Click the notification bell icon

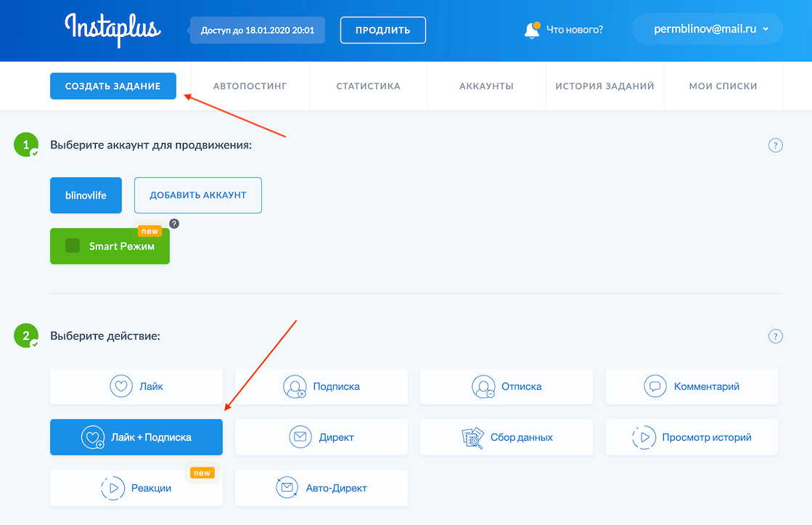pyautogui.click(x=532, y=30)
